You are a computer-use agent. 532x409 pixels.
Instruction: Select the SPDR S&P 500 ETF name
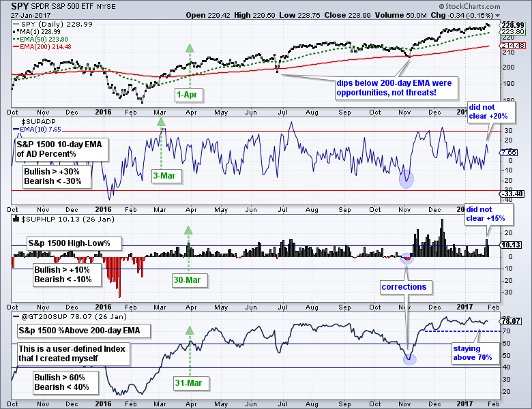61,6
